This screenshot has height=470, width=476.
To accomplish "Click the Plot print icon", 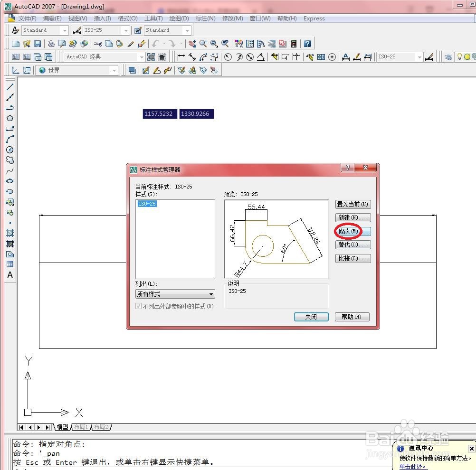I will [x=51, y=44].
